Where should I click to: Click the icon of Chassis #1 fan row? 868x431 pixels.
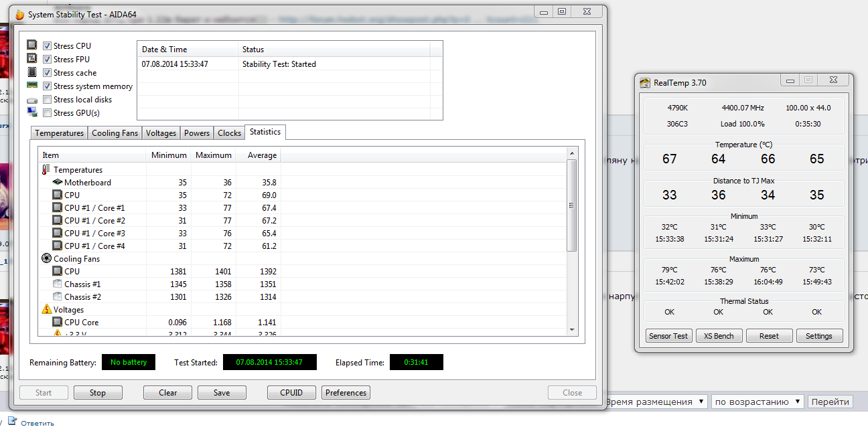(58, 284)
